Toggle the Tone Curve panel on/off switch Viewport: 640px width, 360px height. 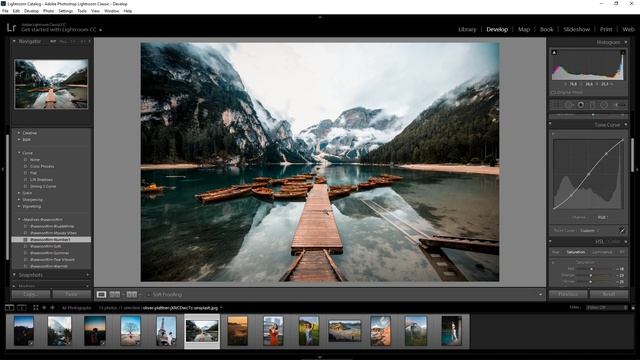[x=550, y=124]
